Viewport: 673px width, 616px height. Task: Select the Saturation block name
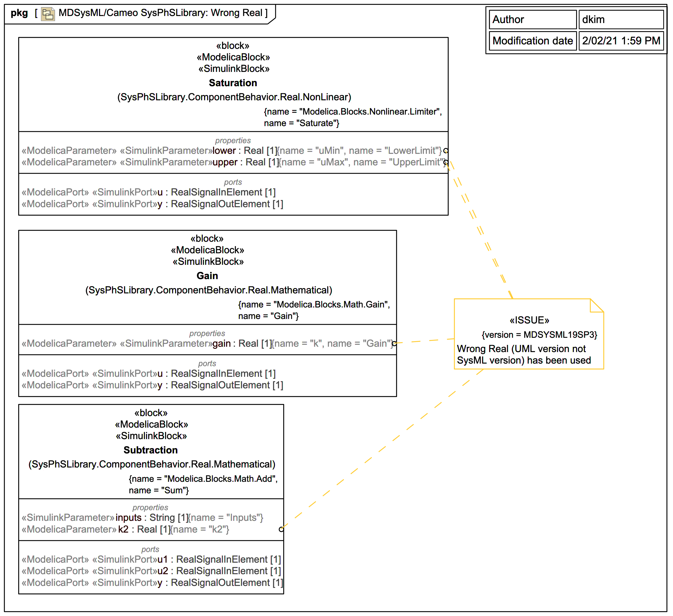(x=233, y=83)
